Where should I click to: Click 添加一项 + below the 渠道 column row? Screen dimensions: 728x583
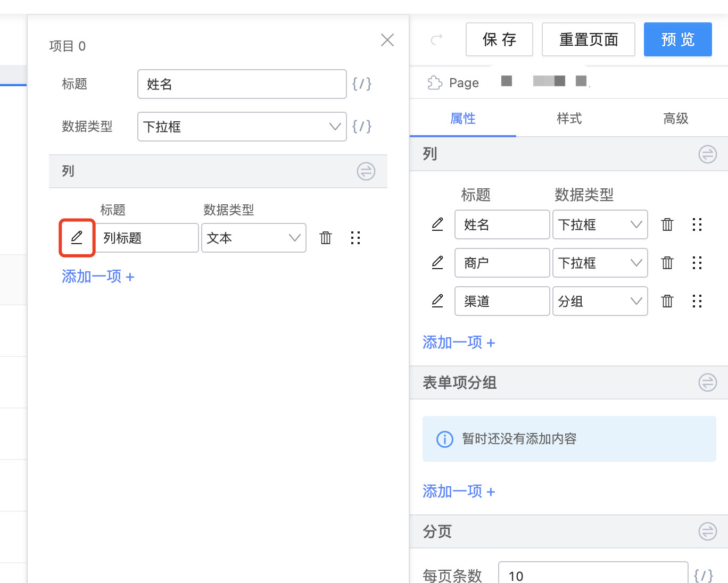pyautogui.click(x=459, y=343)
